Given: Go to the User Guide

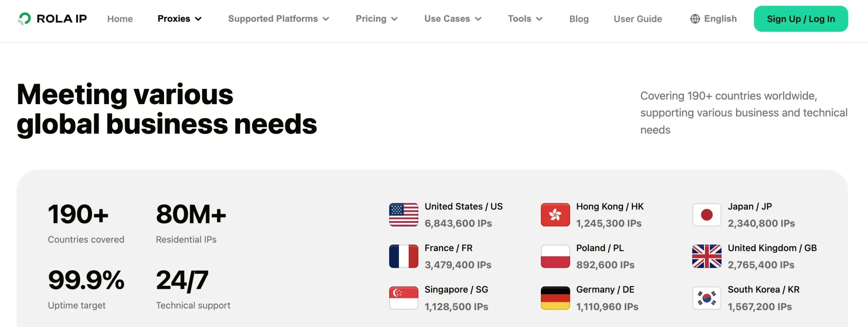Looking at the screenshot, I should tap(638, 19).
